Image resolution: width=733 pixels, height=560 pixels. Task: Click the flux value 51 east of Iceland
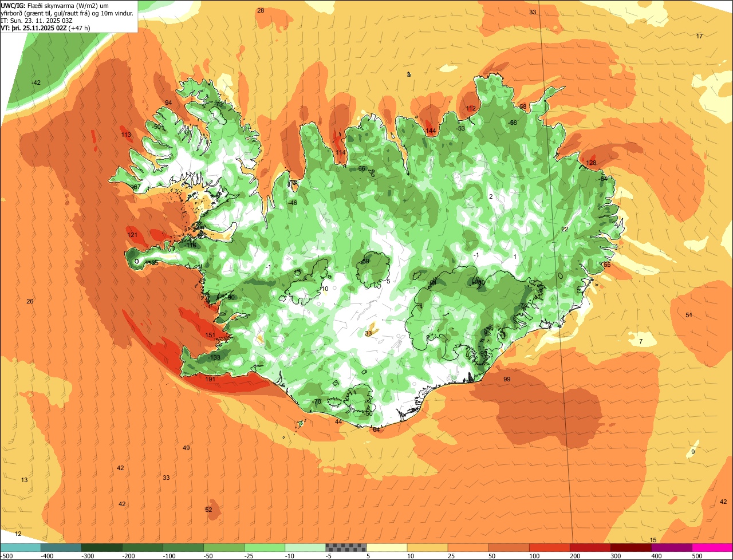[689, 316]
